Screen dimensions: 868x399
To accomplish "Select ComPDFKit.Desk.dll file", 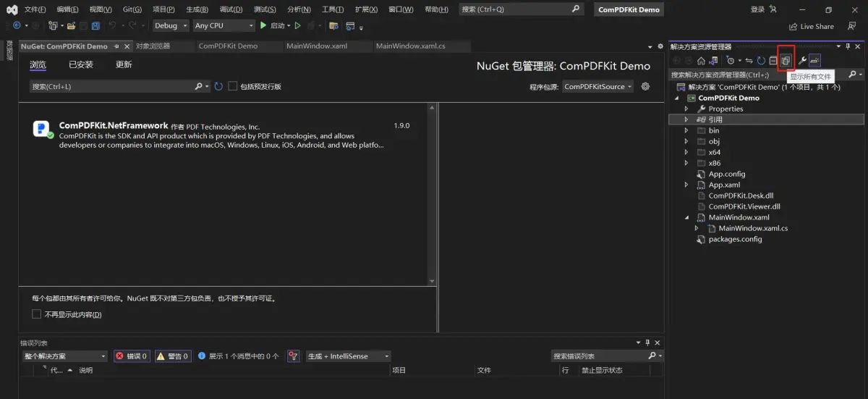I will coord(741,196).
